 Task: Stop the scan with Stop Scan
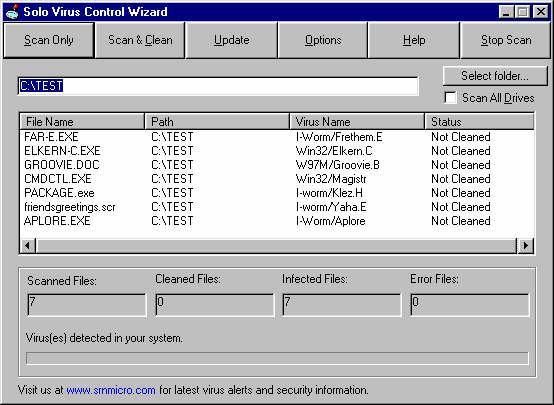pyautogui.click(x=506, y=40)
